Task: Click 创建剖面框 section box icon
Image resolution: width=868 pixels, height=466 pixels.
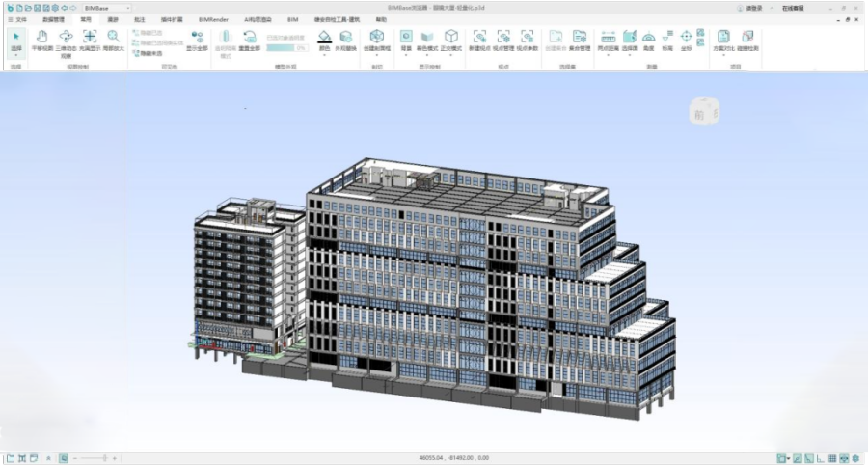Action: (x=377, y=40)
